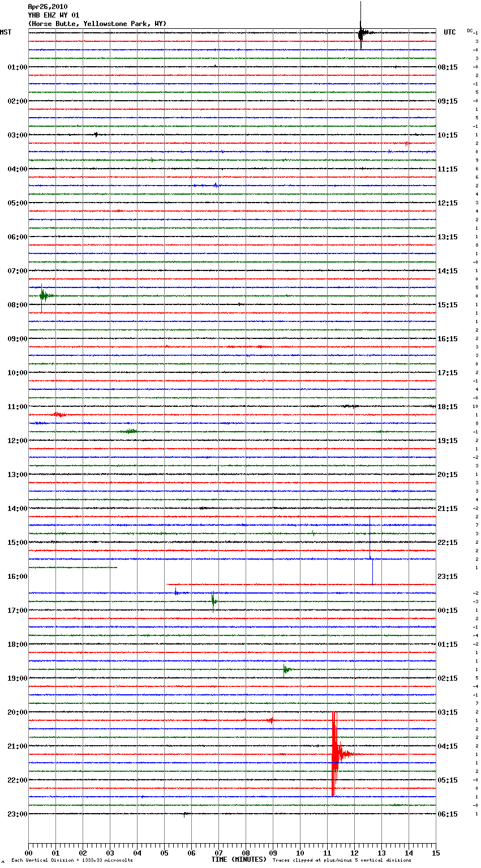Click the Horse Butte, Yellowstone Park location title
The image size is (481, 868).
pyautogui.click(x=97, y=24)
